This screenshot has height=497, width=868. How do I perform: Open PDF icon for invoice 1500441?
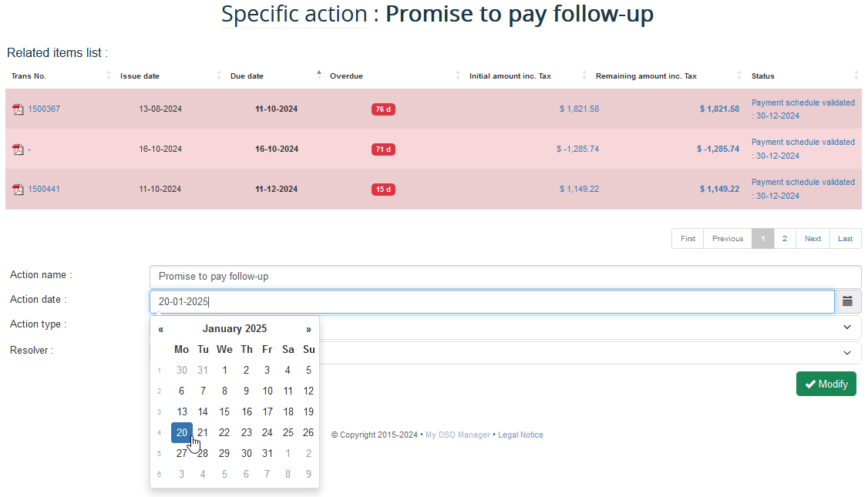(18, 190)
